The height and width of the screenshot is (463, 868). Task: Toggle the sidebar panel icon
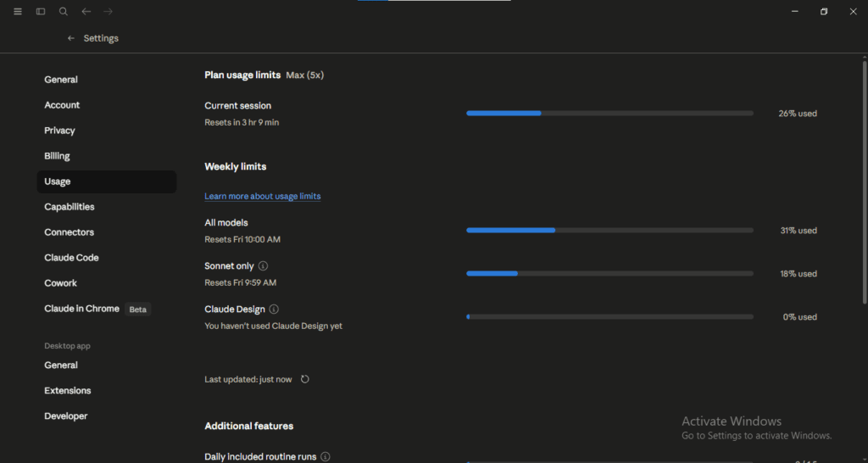pos(41,12)
